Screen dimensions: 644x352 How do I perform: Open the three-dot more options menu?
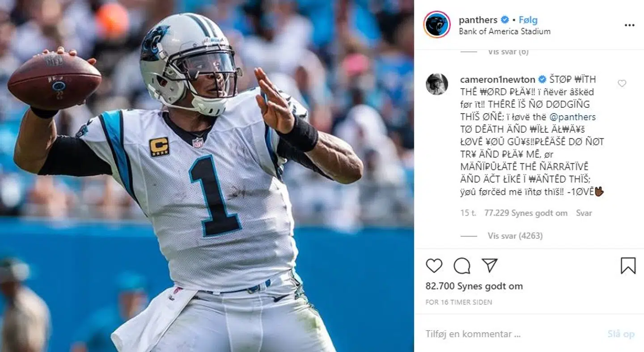pos(629,25)
